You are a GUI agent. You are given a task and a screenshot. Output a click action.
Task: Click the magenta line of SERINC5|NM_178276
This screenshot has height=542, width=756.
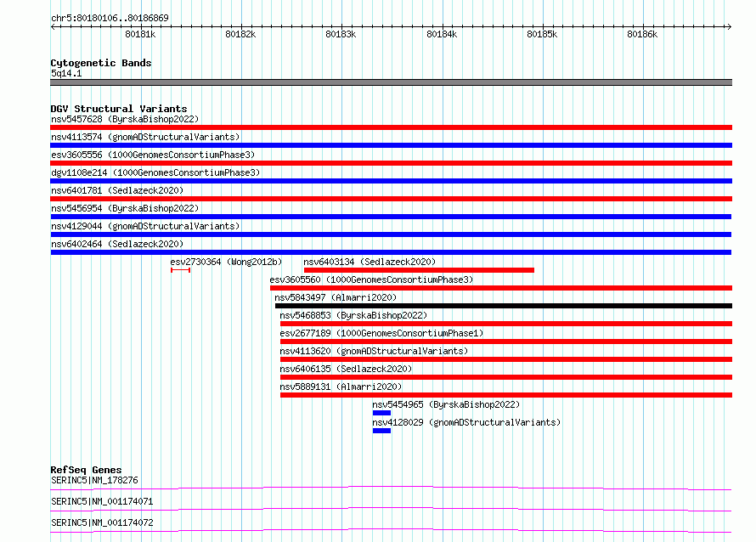(391, 488)
